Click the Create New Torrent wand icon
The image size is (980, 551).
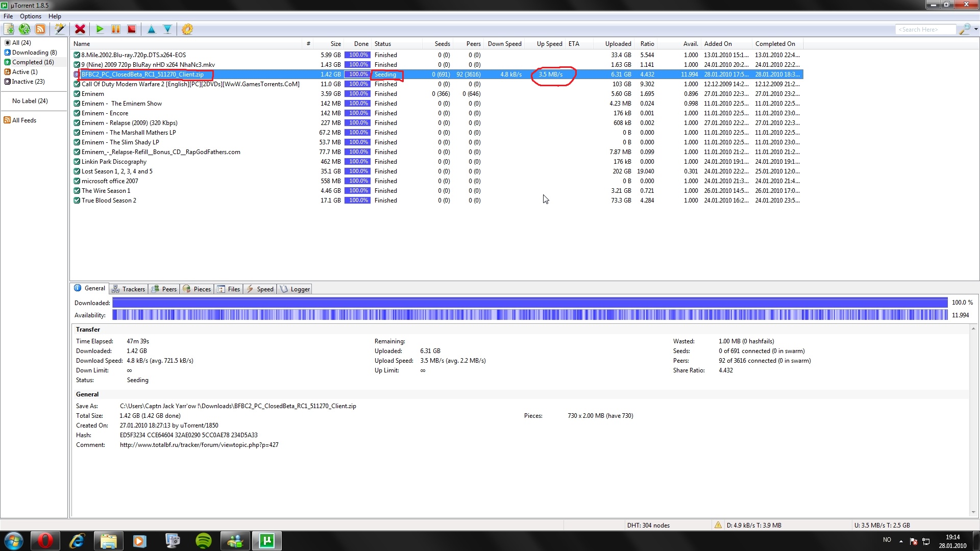(60, 29)
